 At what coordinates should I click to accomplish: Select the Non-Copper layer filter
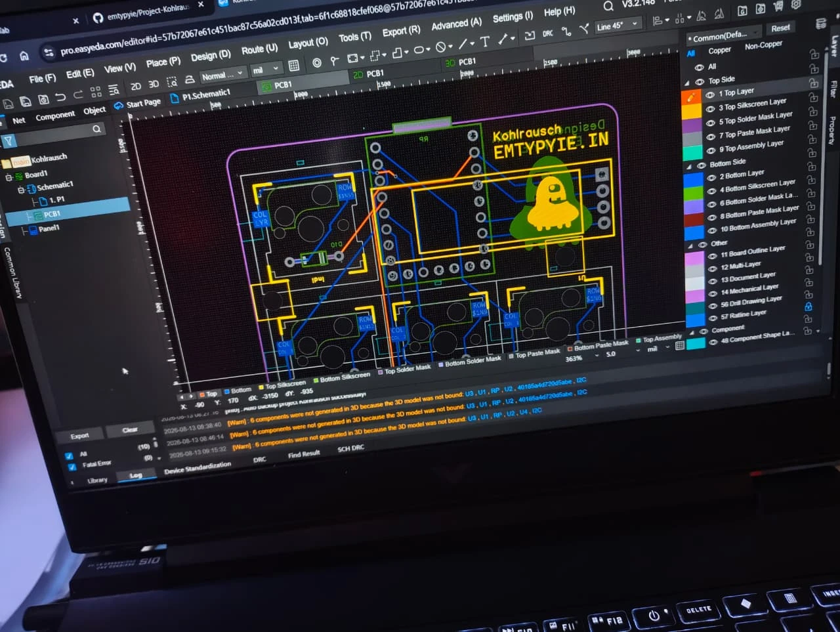[x=763, y=46]
